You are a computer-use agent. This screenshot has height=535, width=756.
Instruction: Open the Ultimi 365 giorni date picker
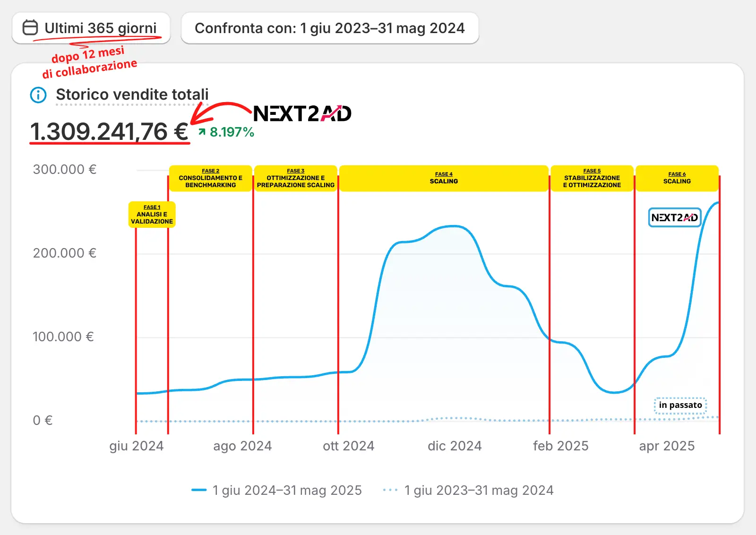91,28
